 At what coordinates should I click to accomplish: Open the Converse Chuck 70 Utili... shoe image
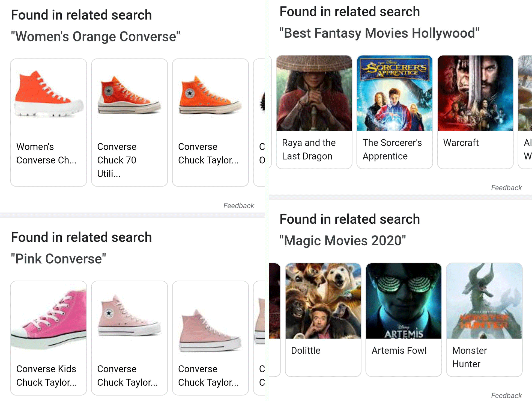[129, 95]
